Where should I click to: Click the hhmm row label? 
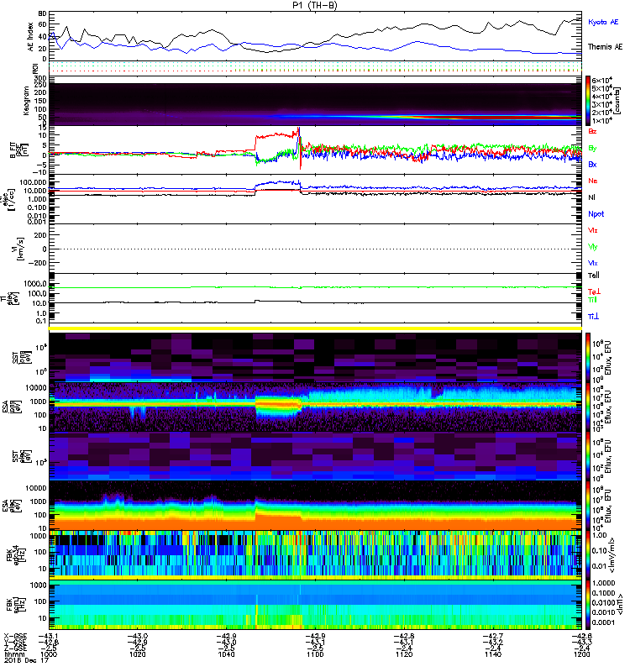point(14,654)
